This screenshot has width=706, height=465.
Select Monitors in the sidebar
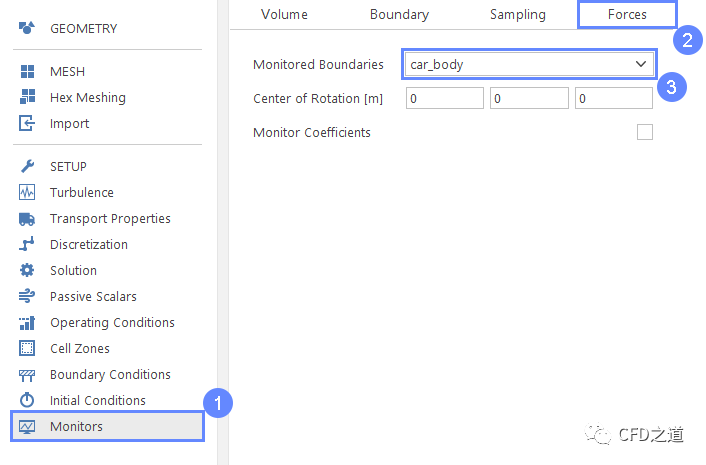pyautogui.click(x=76, y=427)
